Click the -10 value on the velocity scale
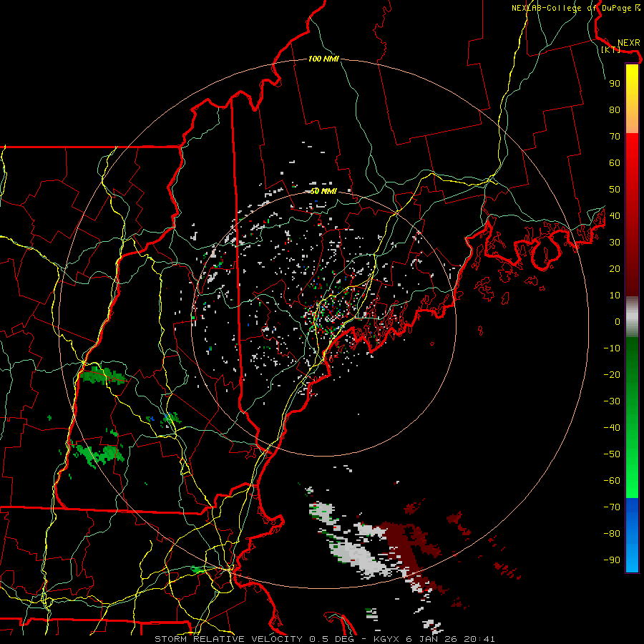This screenshot has width=644, height=644. [x=612, y=348]
